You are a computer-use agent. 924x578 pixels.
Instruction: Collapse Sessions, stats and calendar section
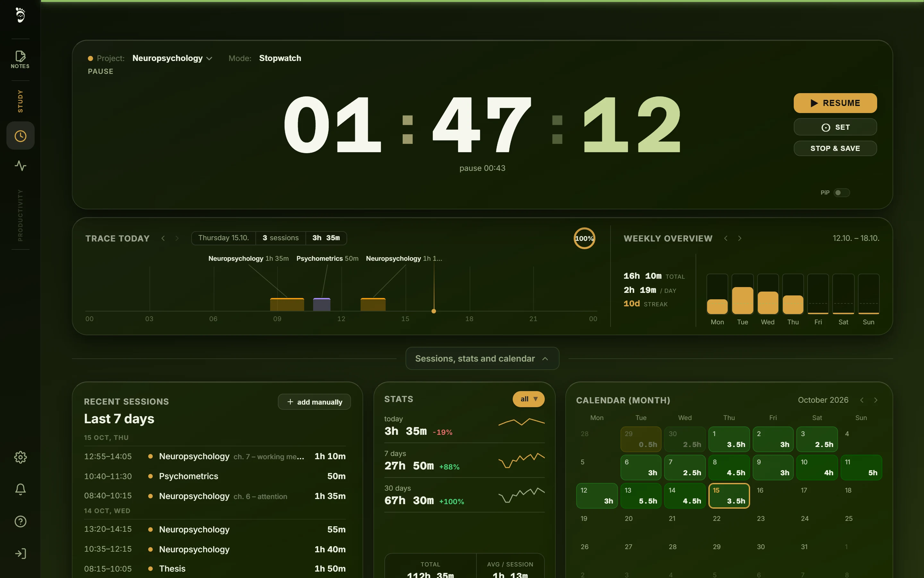tap(482, 359)
